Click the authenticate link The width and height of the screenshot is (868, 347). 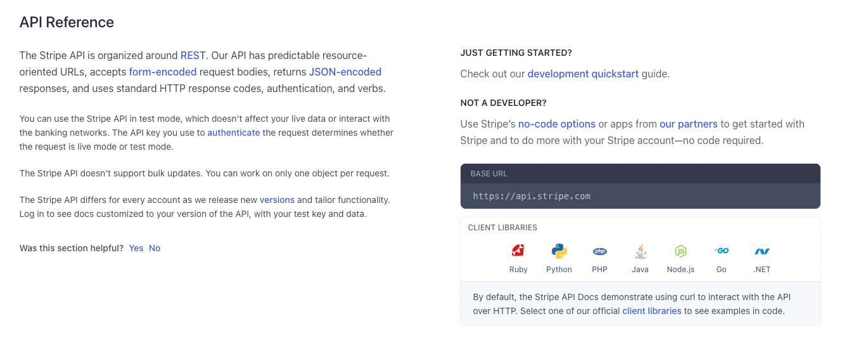(234, 133)
